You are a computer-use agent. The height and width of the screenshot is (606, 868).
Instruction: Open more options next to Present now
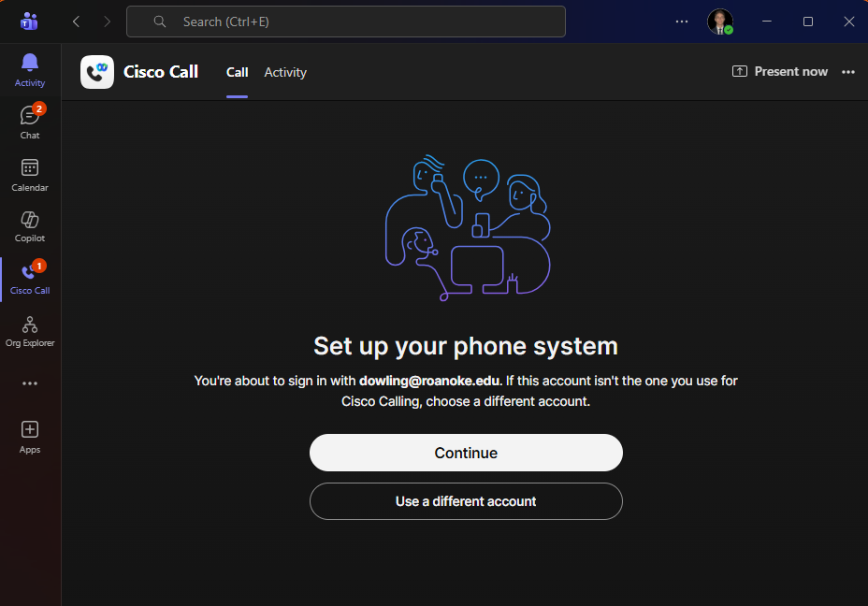(x=848, y=72)
